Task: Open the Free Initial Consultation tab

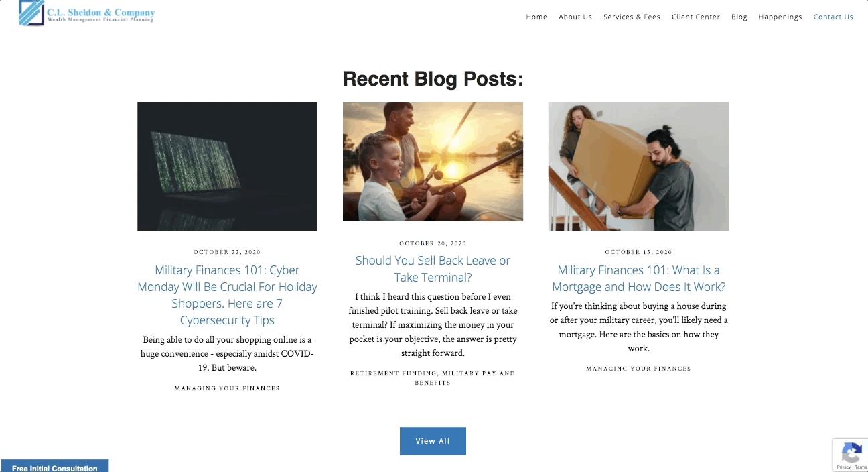Action: [x=54, y=467]
